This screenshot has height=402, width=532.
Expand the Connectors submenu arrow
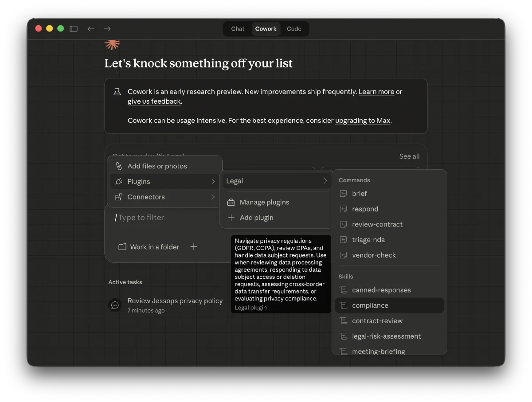pos(213,197)
